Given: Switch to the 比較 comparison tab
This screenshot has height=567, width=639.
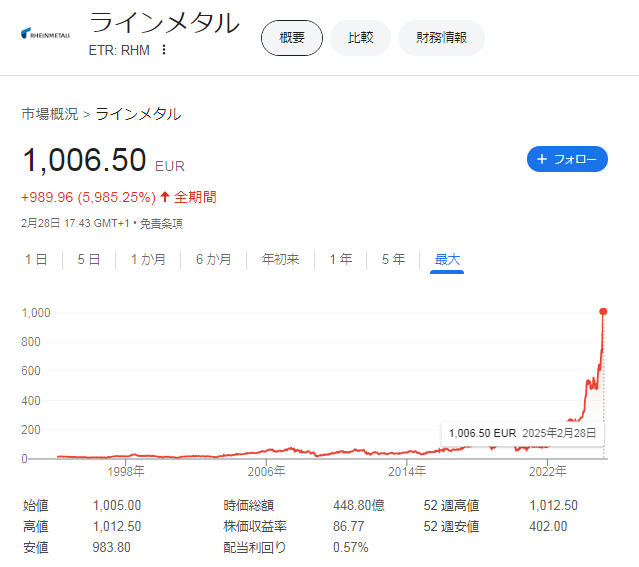Looking at the screenshot, I should [x=360, y=38].
